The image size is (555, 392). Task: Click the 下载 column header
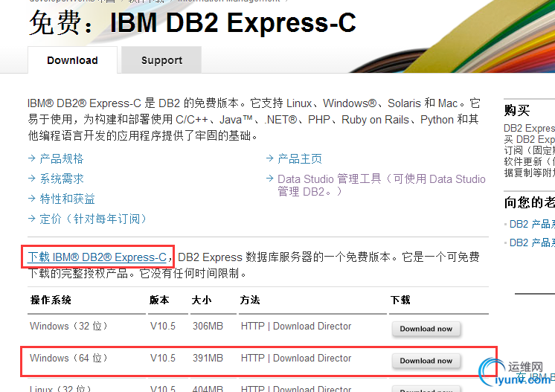pyautogui.click(x=400, y=300)
